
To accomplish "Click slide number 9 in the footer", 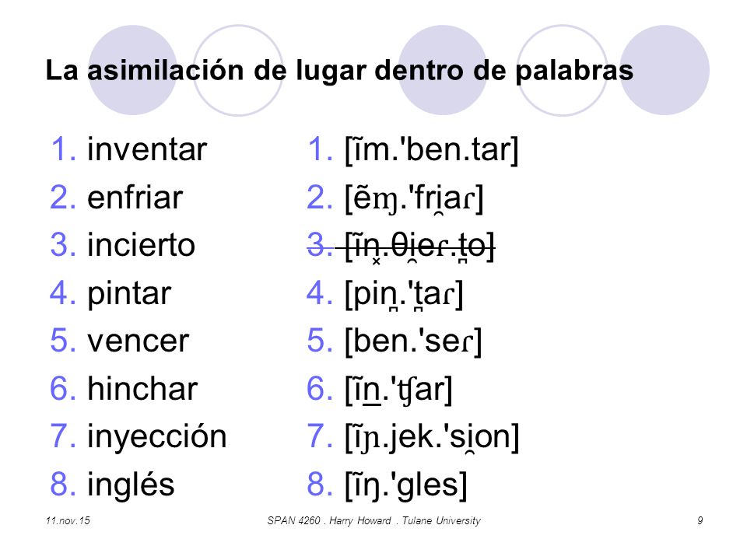I will pyautogui.click(x=700, y=520).
